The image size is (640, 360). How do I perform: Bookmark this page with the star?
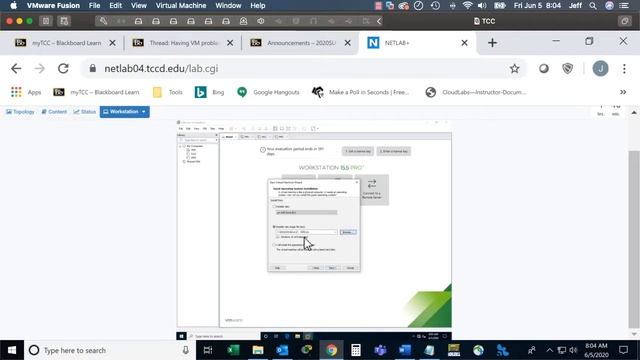click(x=514, y=69)
